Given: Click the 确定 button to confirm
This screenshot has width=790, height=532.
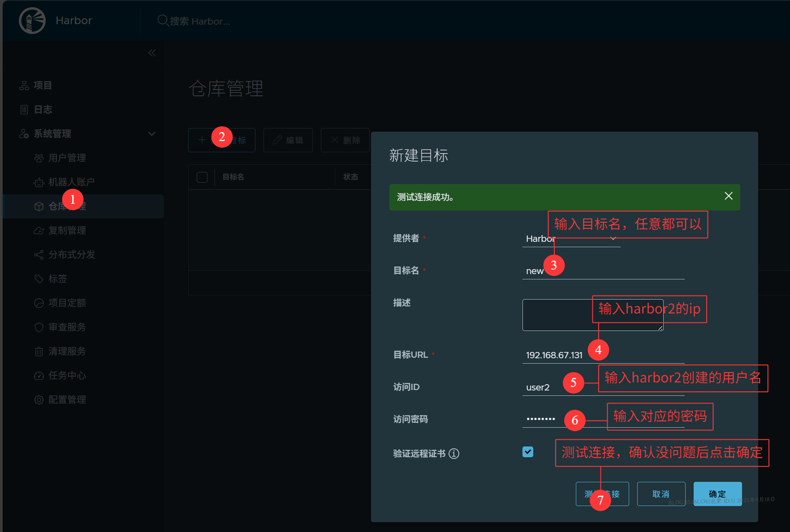Looking at the screenshot, I should pyautogui.click(x=717, y=494).
